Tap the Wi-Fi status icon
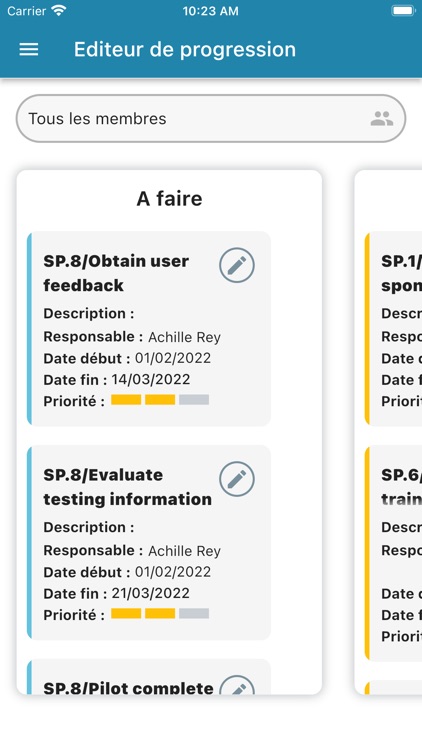 click(59, 11)
